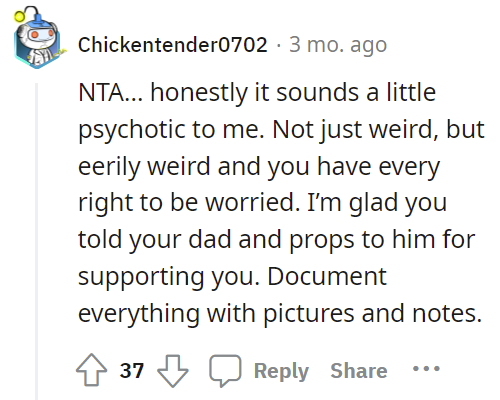Viewport: 500px width, 400px height.
Task: Collapse the comment using the thread line
Action: pos(37,241)
